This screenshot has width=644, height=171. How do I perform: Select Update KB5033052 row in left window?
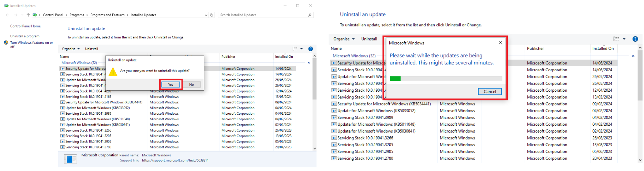coord(177,108)
